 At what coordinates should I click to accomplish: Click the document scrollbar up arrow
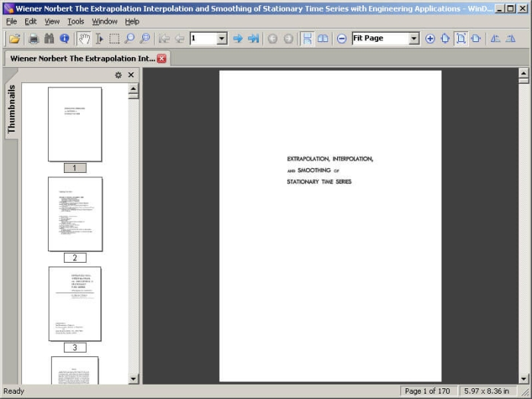point(524,73)
